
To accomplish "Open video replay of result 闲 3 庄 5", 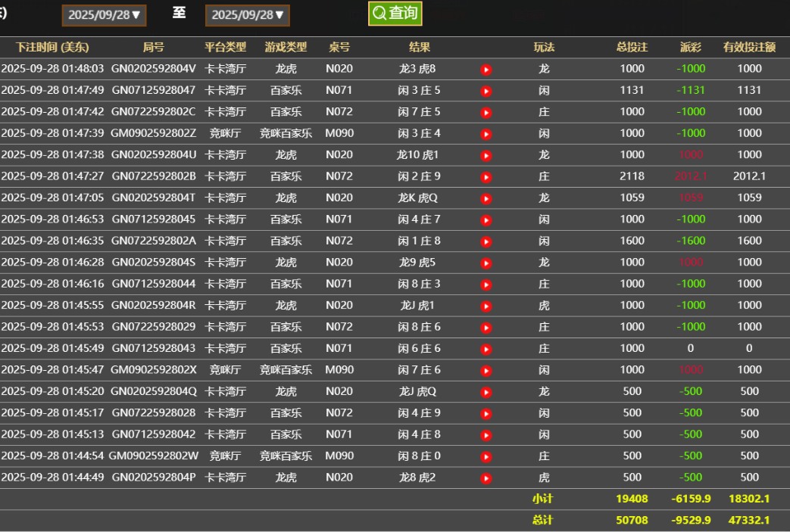I will pos(486,89).
